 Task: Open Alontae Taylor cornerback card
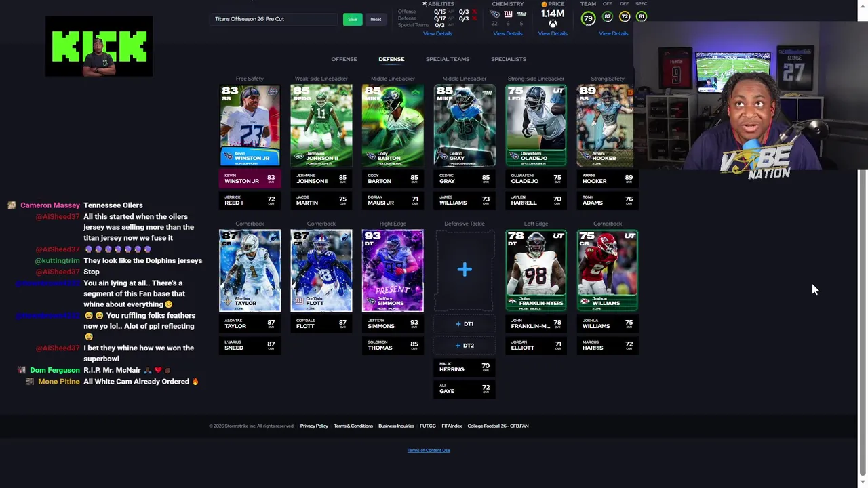pyautogui.click(x=250, y=271)
